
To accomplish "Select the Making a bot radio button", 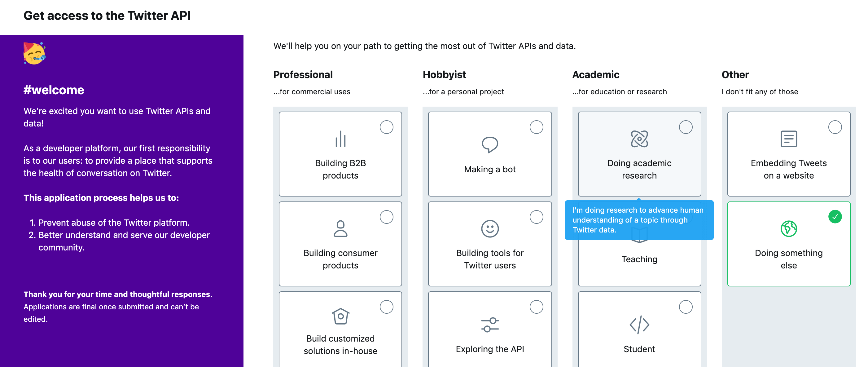I will (537, 127).
